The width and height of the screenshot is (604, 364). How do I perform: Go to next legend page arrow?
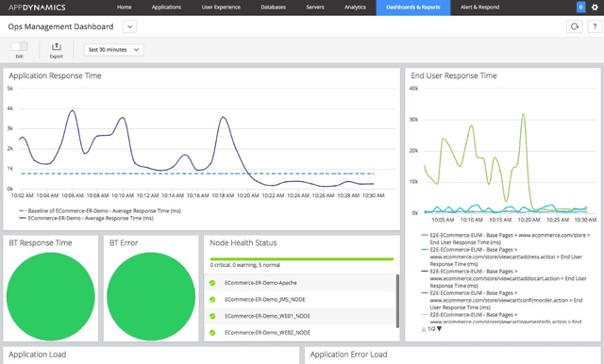[439, 329]
